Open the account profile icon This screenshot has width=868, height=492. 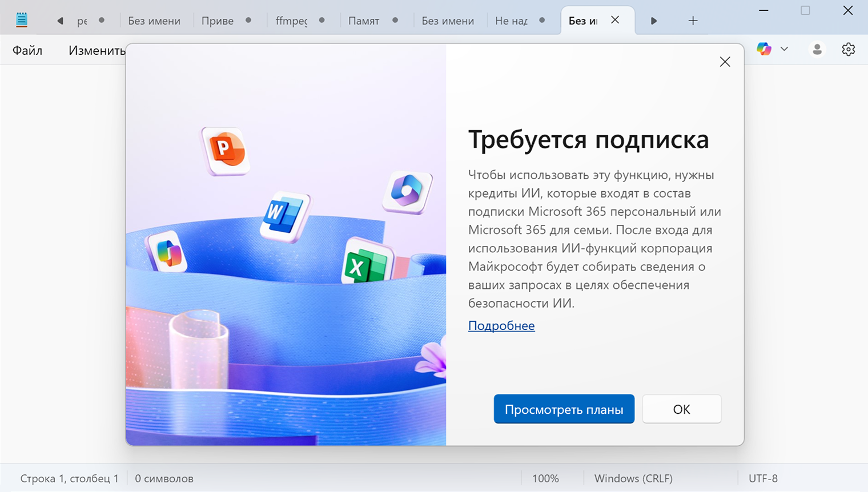tap(817, 50)
